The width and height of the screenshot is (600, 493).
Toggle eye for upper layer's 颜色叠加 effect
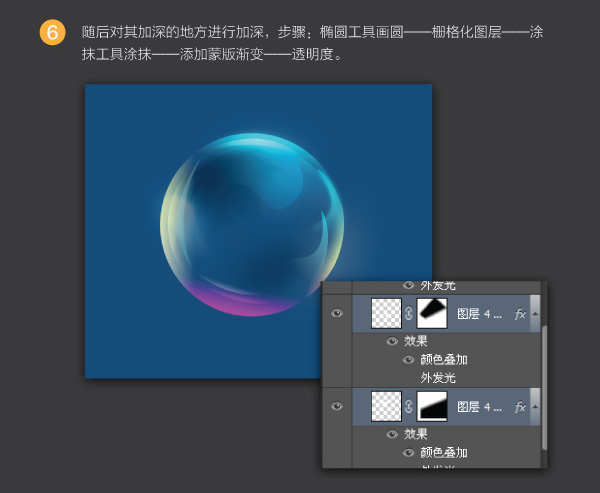[x=408, y=359]
